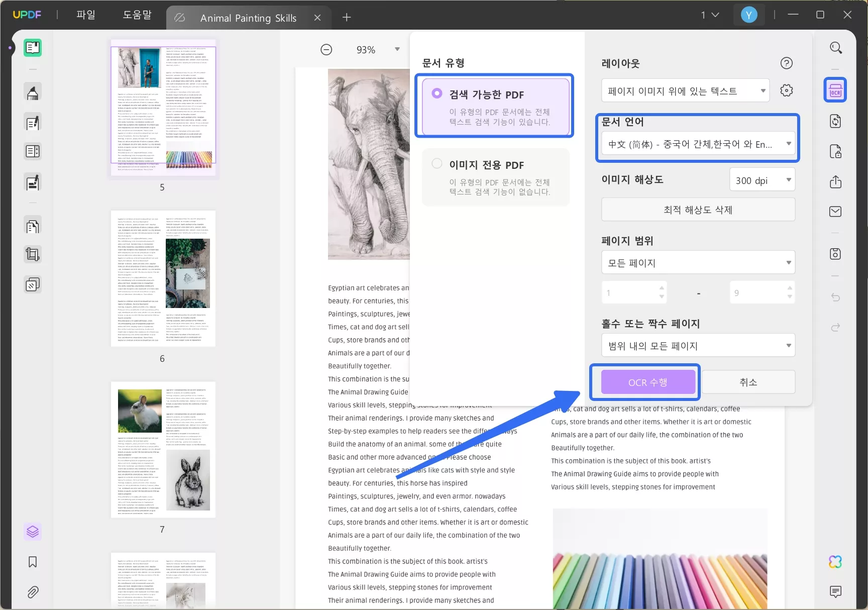Open the Prepare Form tool in left sidebar
Viewport: 868px width, 610px height.
(33, 151)
